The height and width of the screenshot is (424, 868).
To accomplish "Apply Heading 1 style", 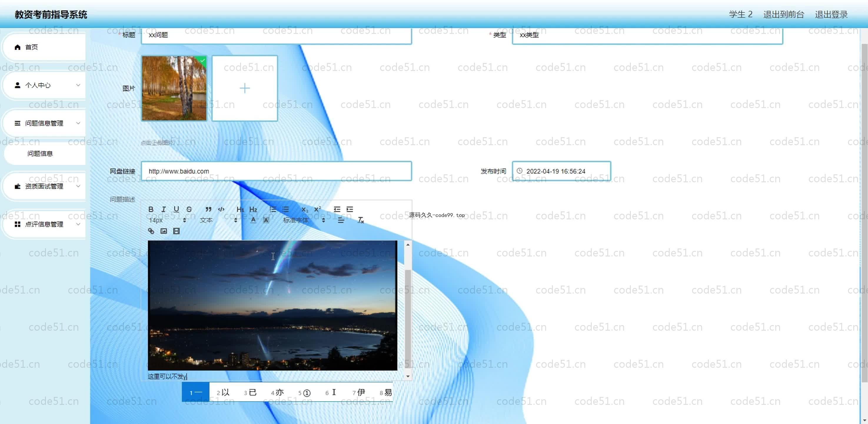I will [x=240, y=209].
